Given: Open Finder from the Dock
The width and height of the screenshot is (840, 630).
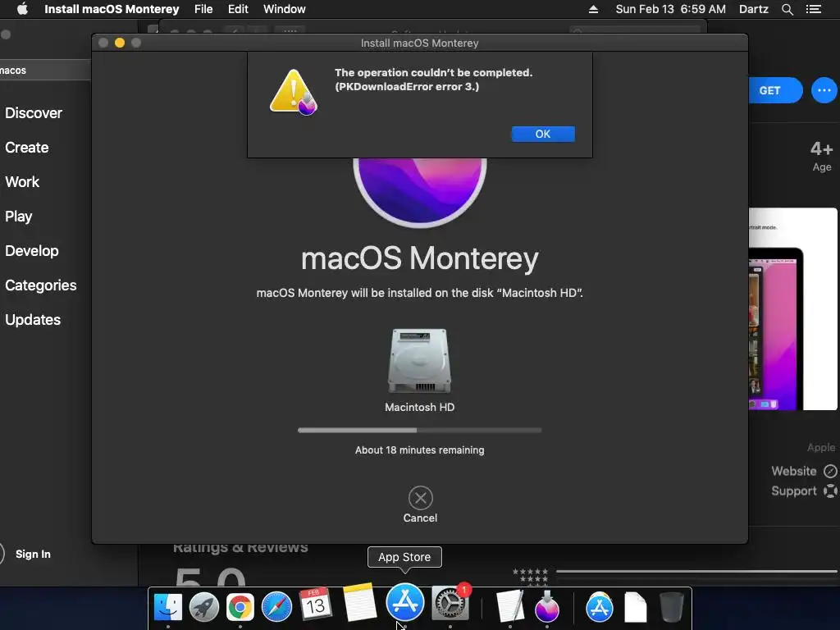Looking at the screenshot, I should (167, 607).
